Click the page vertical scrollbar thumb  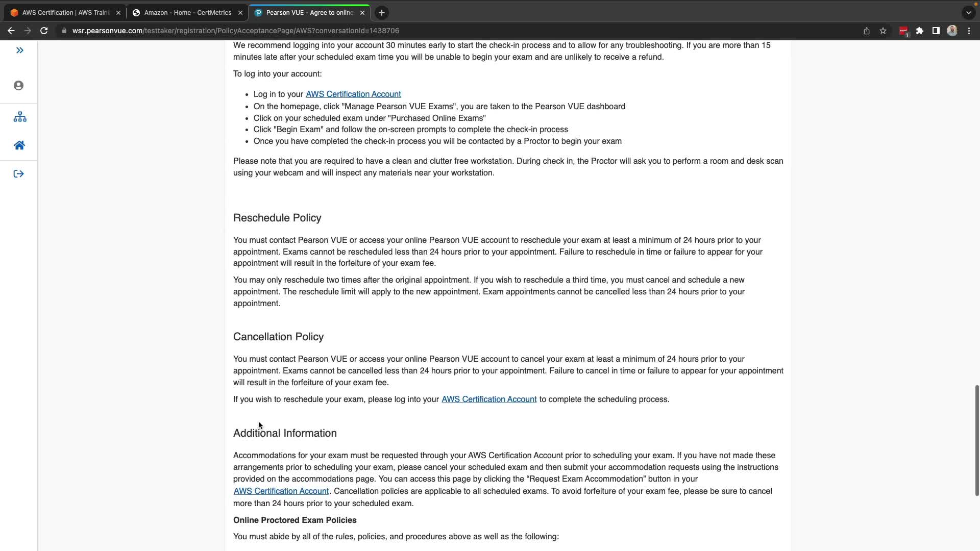point(977,440)
